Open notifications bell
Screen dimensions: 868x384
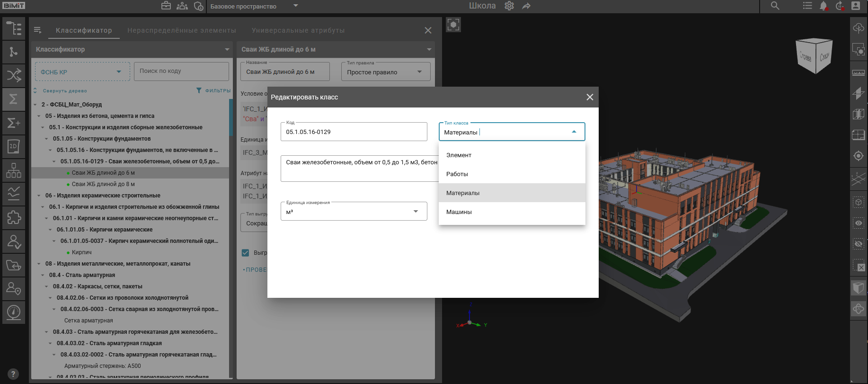coord(824,6)
